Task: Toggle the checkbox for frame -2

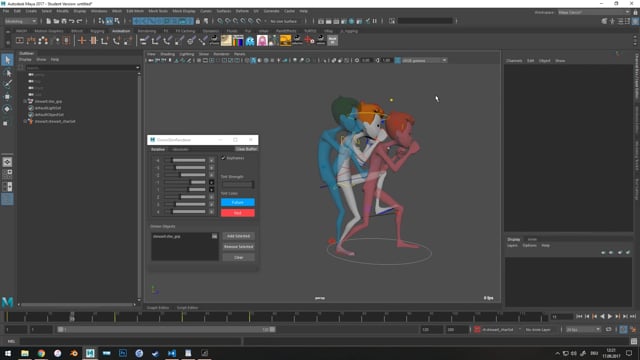Action: 211,175
